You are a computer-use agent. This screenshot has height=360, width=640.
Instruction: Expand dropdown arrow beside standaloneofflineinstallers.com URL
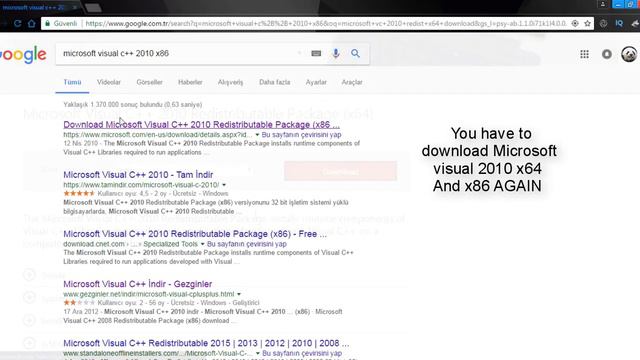(258, 353)
